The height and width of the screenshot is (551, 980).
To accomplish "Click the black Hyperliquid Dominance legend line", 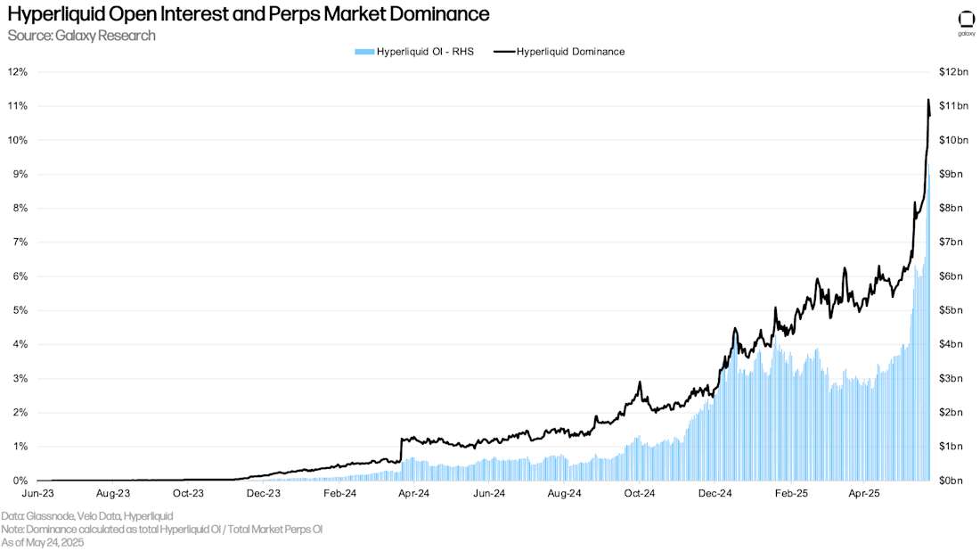I will pos(503,52).
